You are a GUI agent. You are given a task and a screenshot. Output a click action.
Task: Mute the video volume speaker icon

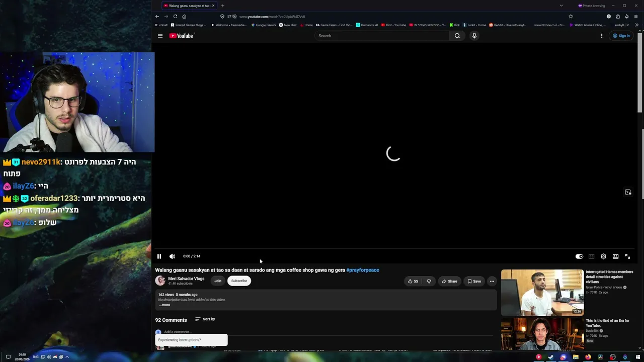(172, 256)
